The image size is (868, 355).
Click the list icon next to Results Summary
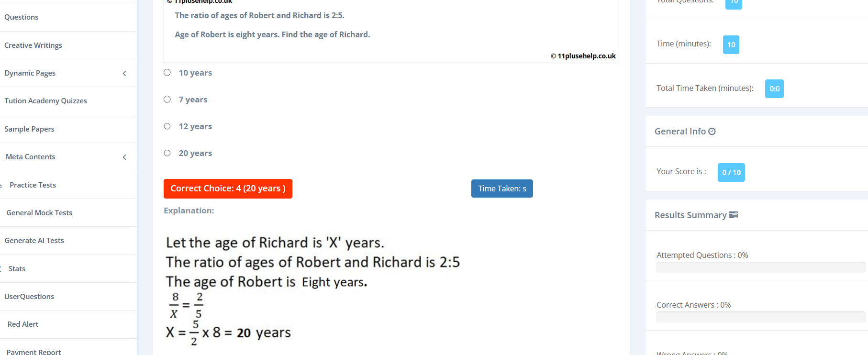734,215
